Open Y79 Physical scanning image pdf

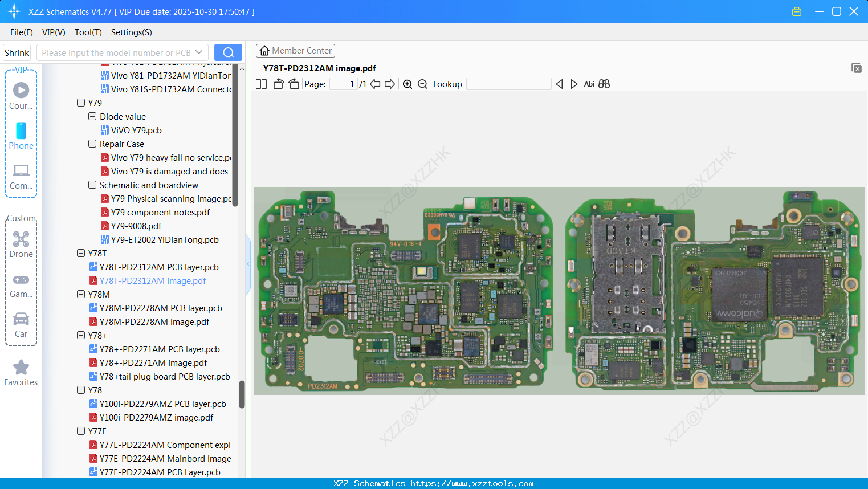tap(166, 198)
